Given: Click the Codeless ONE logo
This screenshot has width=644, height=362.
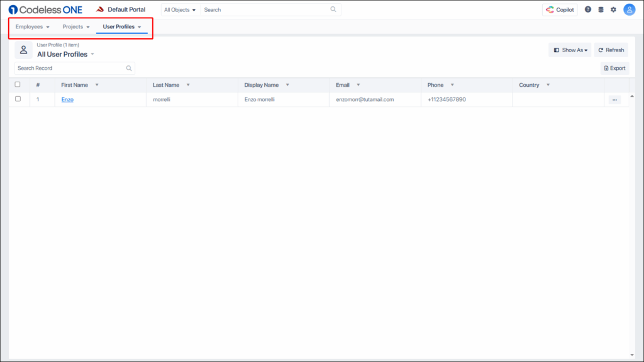Looking at the screenshot, I should [x=45, y=9].
